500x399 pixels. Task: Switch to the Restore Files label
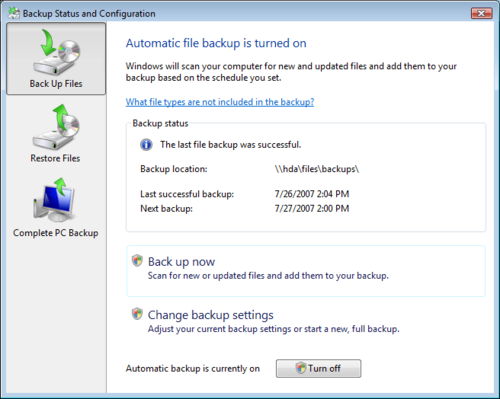click(55, 158)
